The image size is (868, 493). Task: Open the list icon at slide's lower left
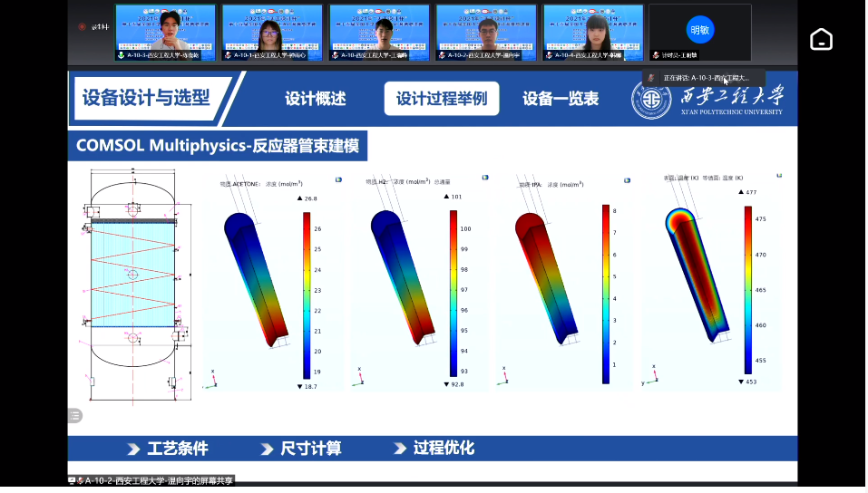tap(75, 416)
